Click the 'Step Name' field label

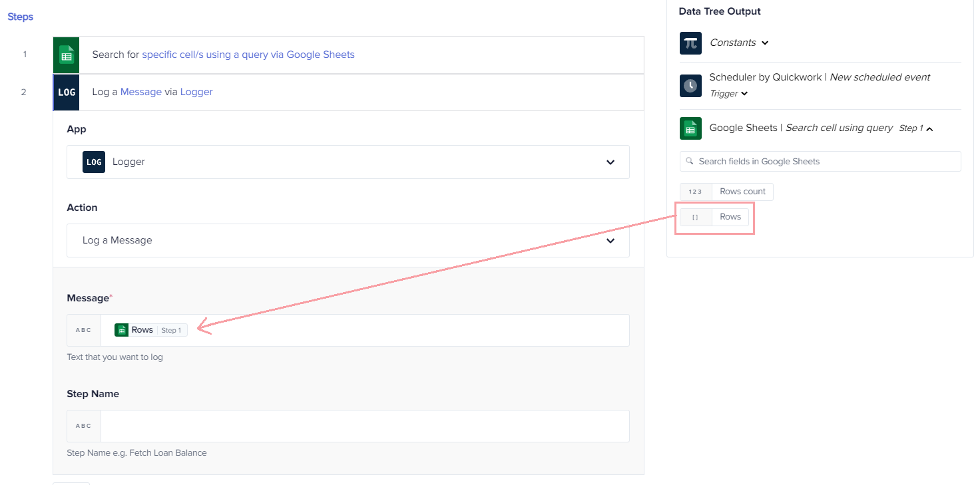tap(93, 394)
